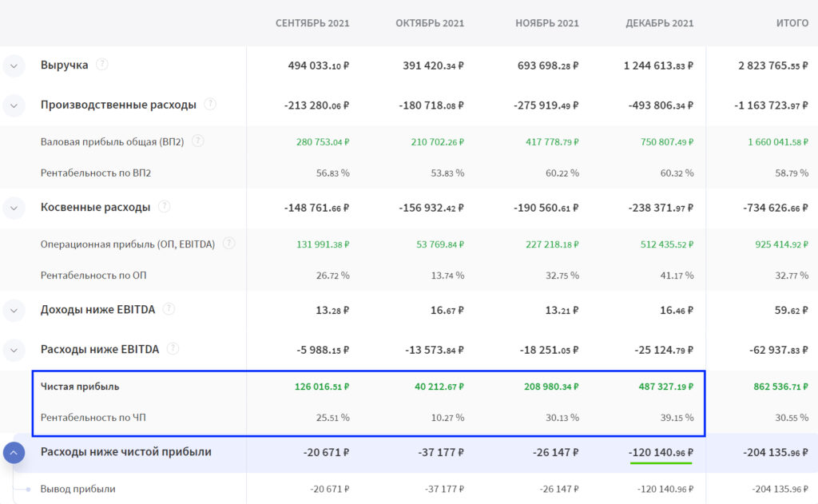The image size is (818, 504).
Task: Show hint for Операционная прибыль (ОП, EBITDA)
Action: [x=229, y=244]
